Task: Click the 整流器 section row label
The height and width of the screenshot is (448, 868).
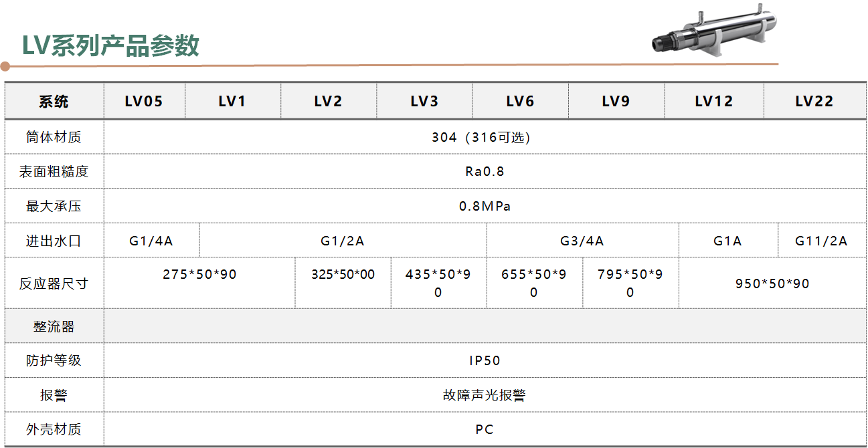Action: [54, 326]
